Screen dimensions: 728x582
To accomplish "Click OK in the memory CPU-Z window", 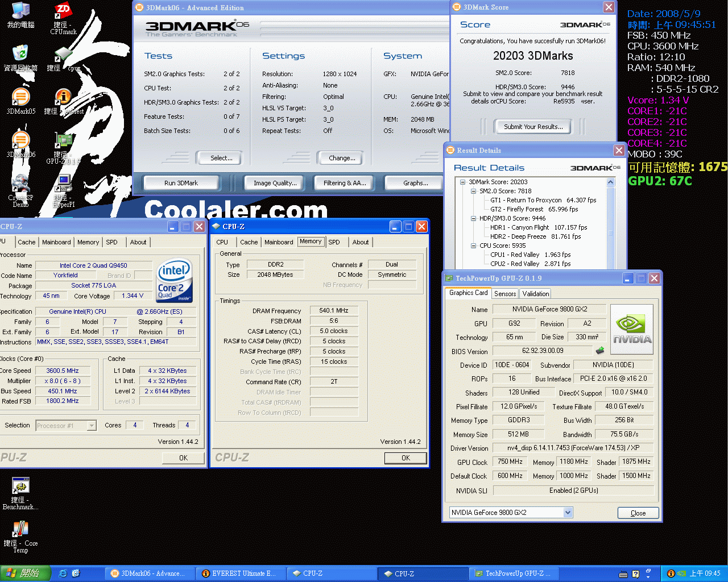I will pos(406,458).
